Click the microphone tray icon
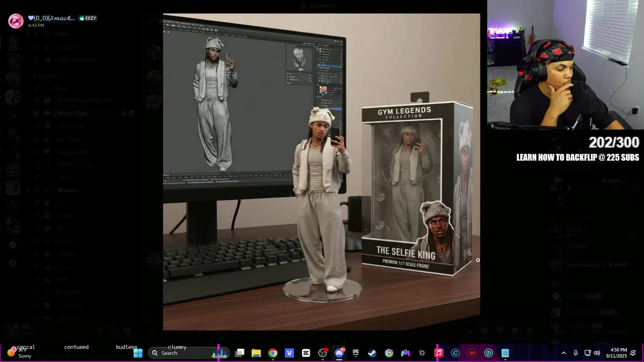The width and height of the screenshot is (644, 362). (576, 353)
